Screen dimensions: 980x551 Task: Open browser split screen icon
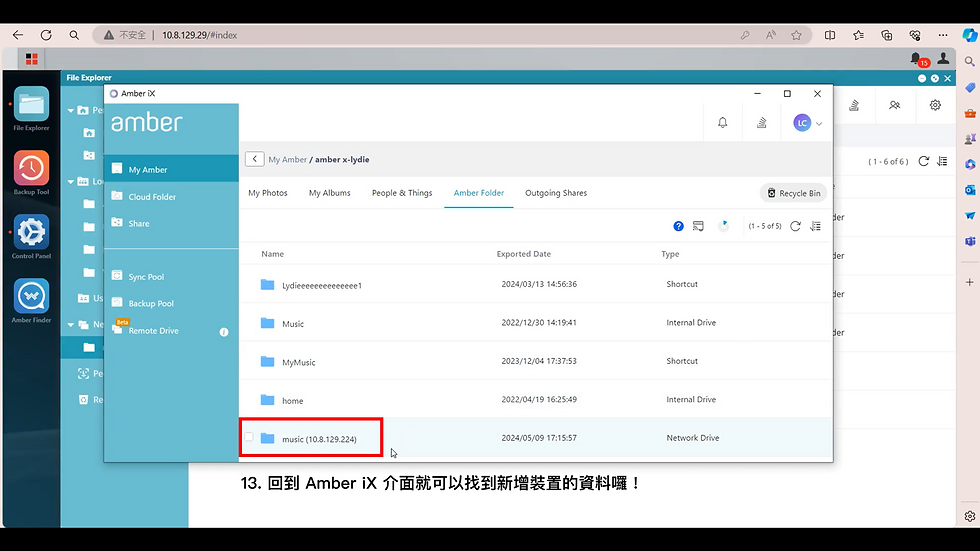click(x=830, y=35)
